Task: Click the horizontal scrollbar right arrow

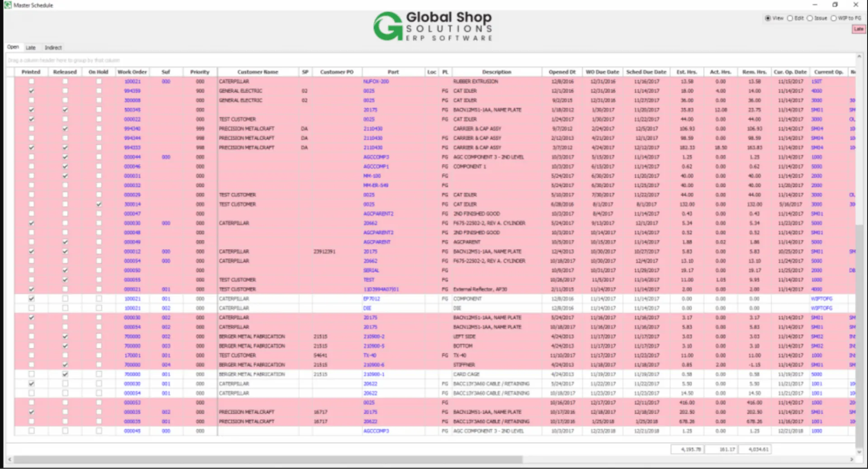Action: pyautogui.click(x=852, y=460)
